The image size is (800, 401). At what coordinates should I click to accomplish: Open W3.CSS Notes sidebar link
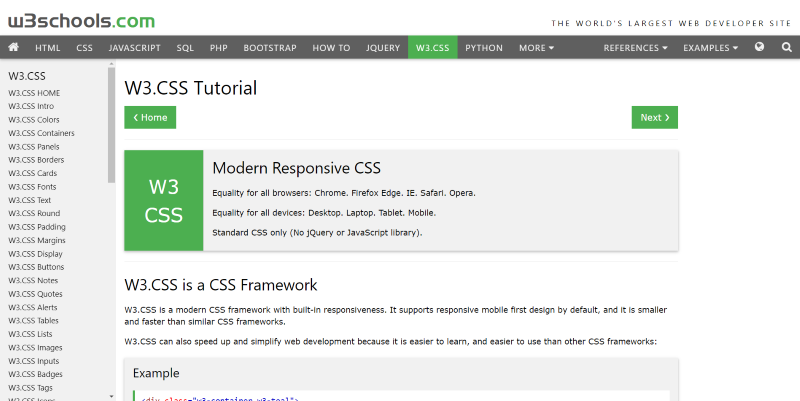pyautogui.click(x=33, y=280)
